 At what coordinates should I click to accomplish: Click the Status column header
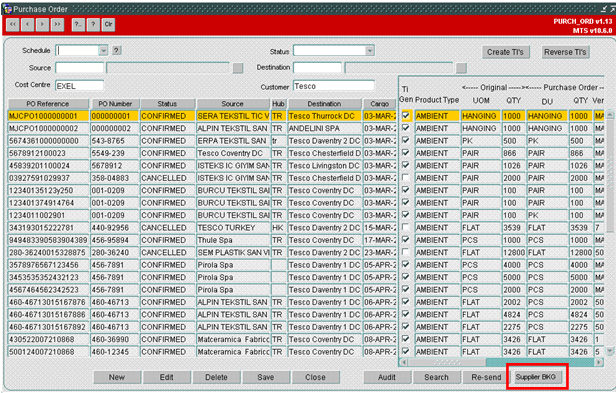pyautogui.click(x=167, y=104)
